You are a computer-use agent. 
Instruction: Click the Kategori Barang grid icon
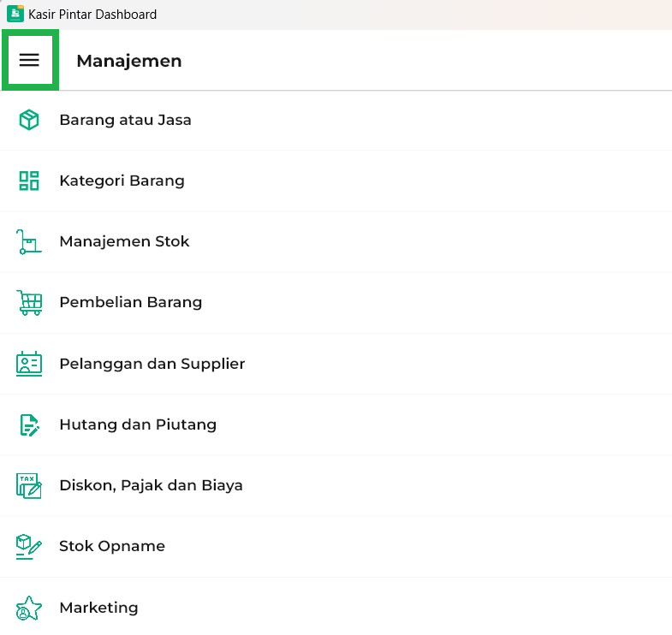click(x=29, y=181)
